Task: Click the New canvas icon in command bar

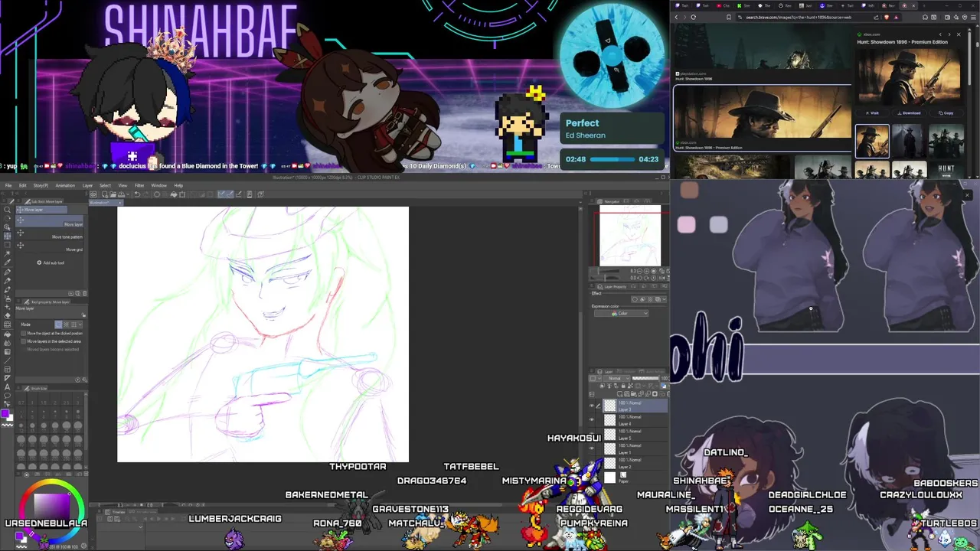Action: point(105,194)
